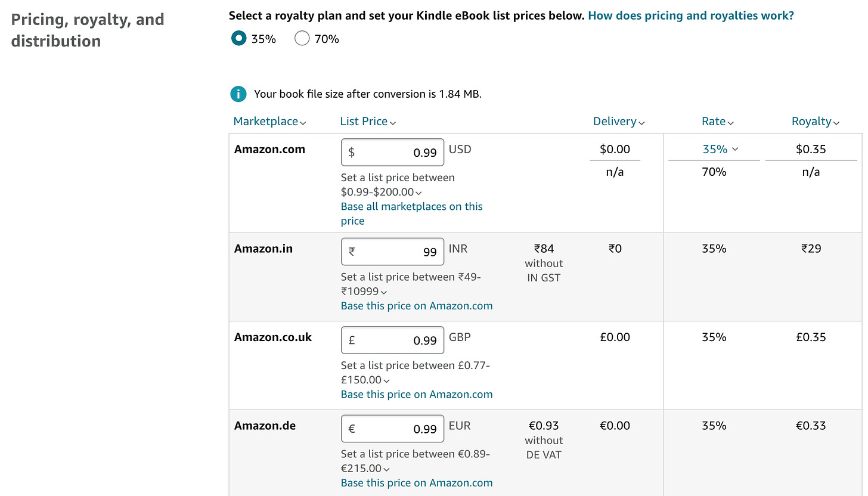This screenshot has height=496, width=868.
Task: Base the Amazon.de price on Amazon.com
Action: (417, 483)
